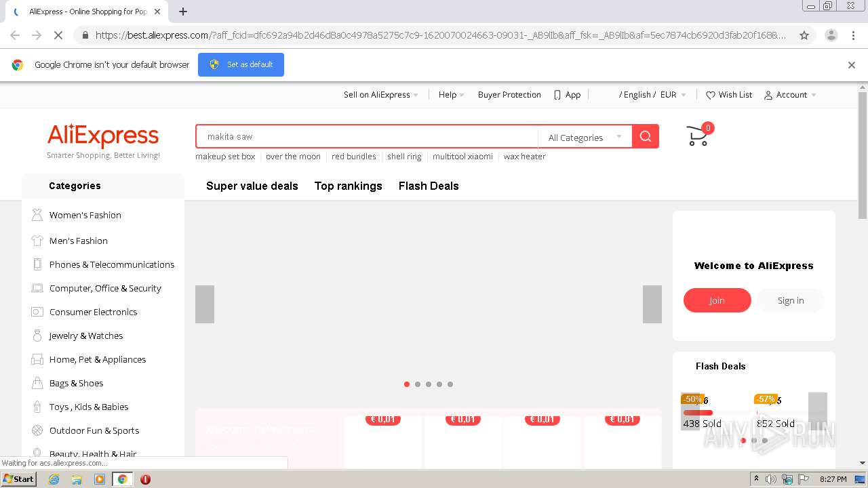Open the media player taskbar icon
The width and height of the screenshot is (868, 488).
pyautogui.click(x=100, y=479)
